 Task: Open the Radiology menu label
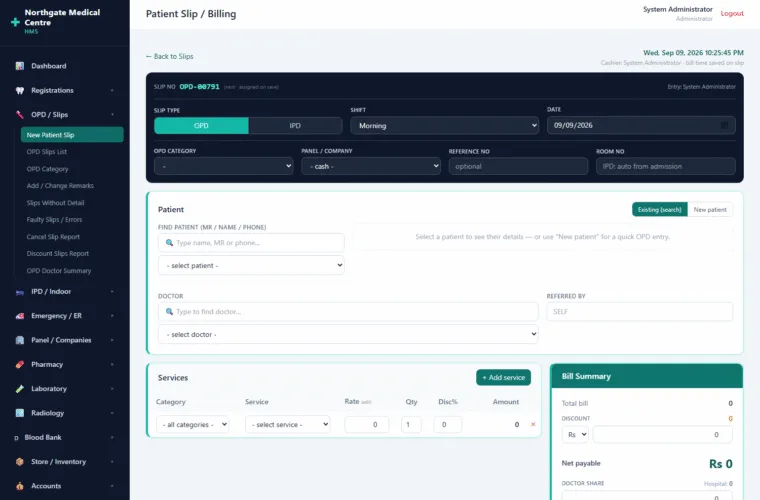48,413
